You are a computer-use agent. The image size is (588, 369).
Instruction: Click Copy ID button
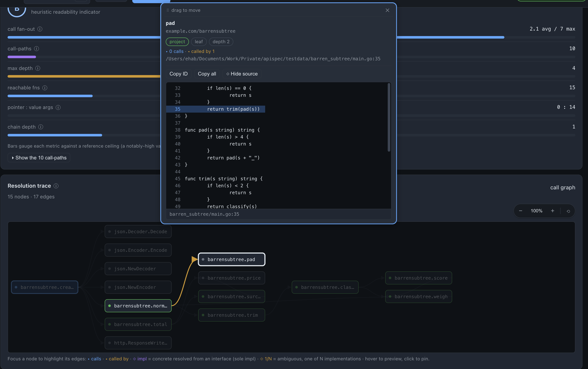click(179, 74)
